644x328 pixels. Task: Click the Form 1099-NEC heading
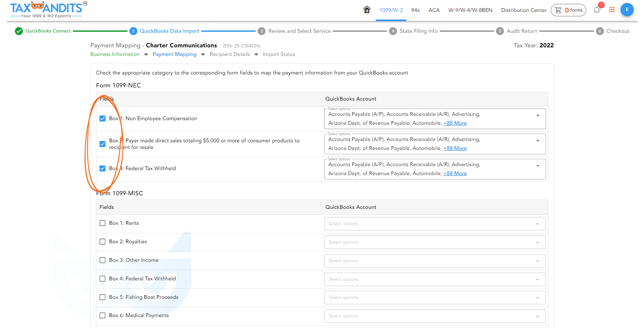tap(119, 85)
